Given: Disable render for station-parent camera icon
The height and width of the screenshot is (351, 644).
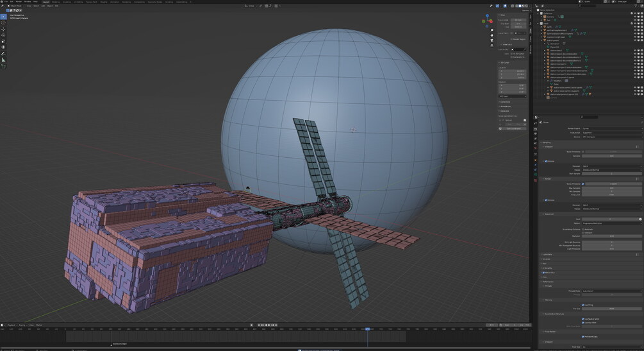Looking at the screenshot, I should pyautogui.click(x=641, y=40).
